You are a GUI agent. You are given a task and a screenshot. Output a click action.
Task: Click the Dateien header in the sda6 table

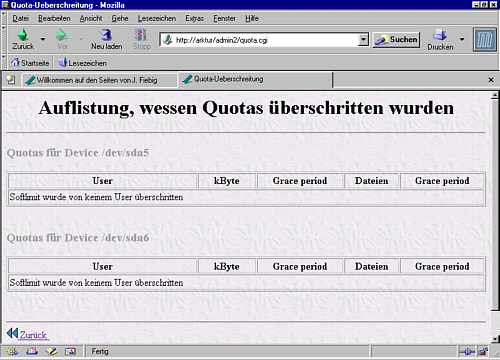click(x=371, y=266)
